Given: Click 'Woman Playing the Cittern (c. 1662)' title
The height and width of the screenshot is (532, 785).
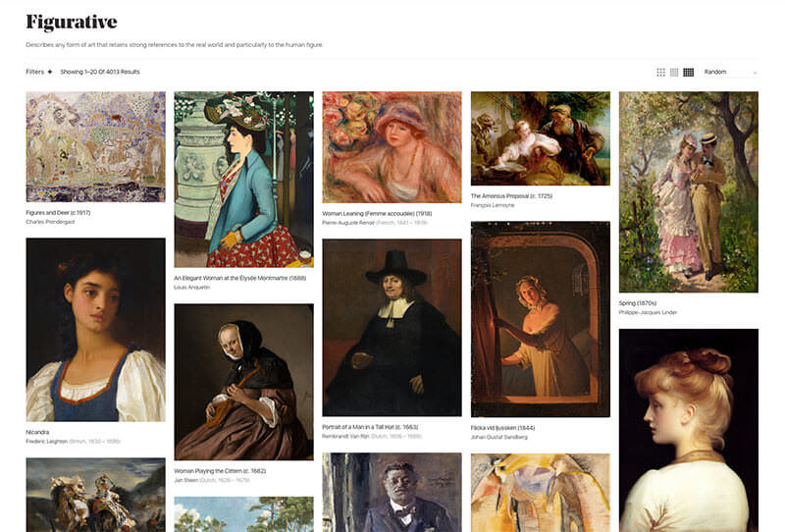Looking at the screenshot, I should [220, 471].
